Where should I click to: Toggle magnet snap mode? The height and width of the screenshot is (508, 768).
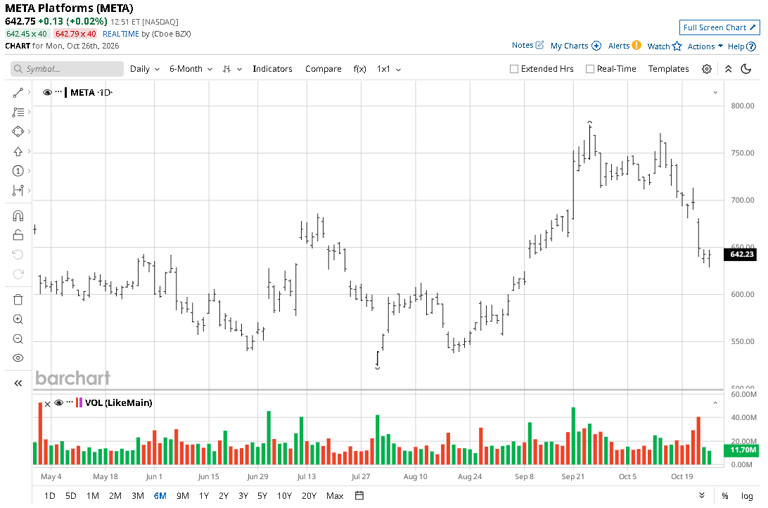pos(18,216)
